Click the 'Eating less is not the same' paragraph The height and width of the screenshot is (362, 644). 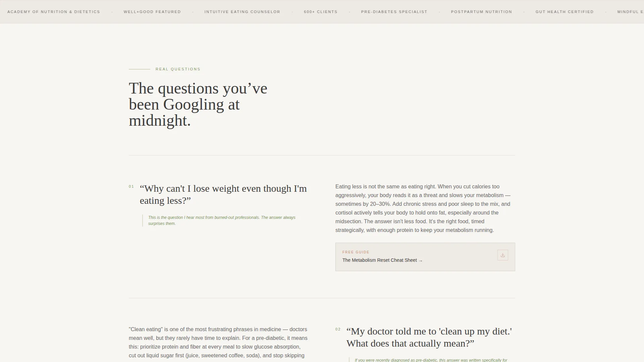(x=423, y=208)
